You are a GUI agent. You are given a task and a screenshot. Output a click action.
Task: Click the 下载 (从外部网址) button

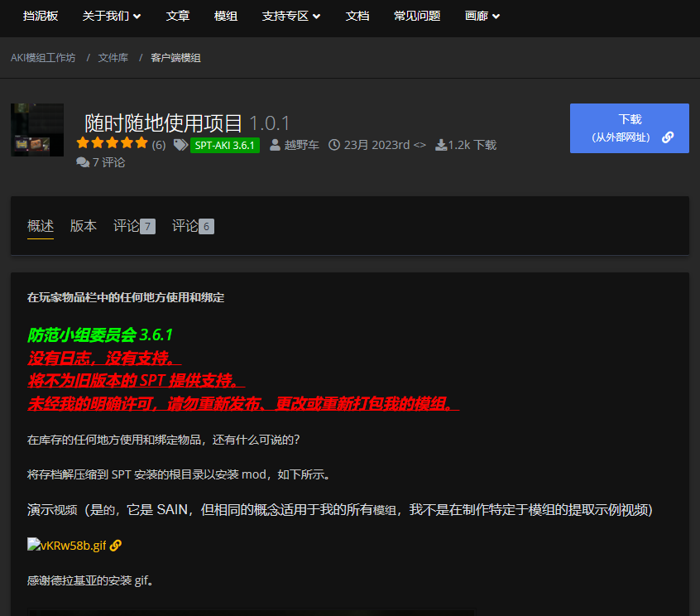(x=629, y=128)
